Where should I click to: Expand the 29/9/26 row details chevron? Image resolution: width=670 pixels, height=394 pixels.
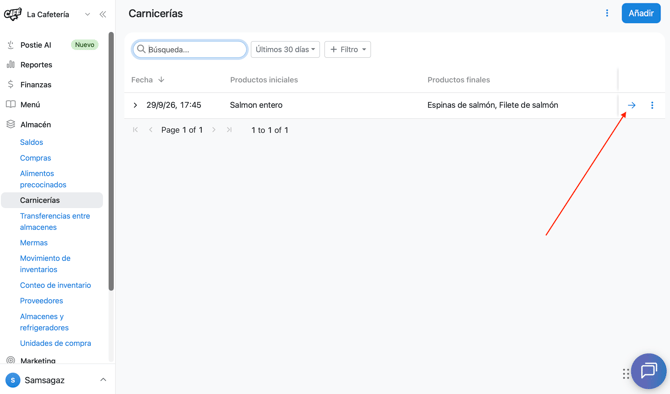[135, 105]
